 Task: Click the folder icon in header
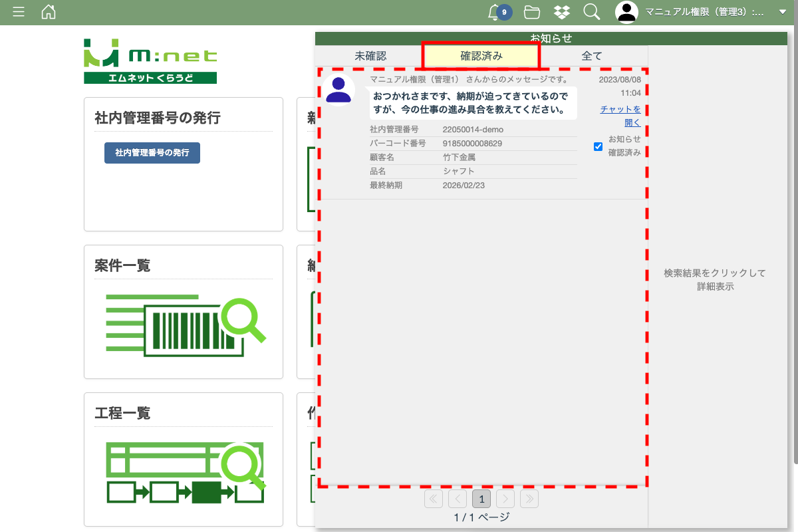coord(531,12)
